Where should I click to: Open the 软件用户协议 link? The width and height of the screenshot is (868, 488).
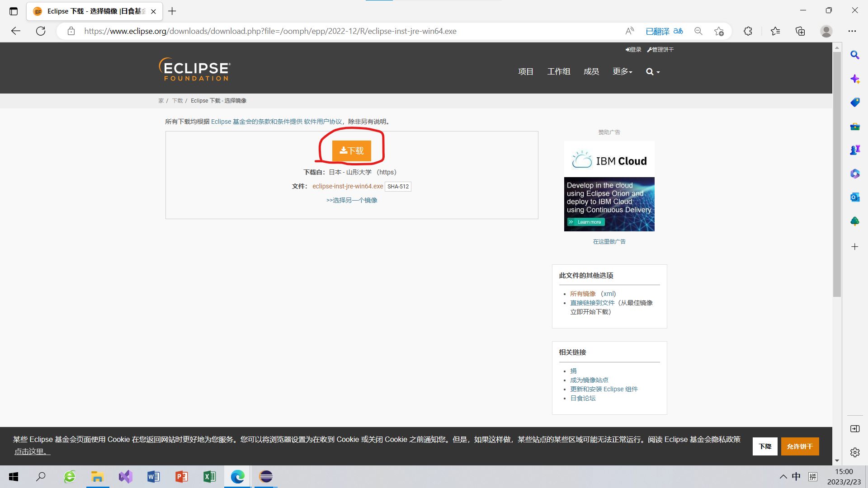coord(323,122)
